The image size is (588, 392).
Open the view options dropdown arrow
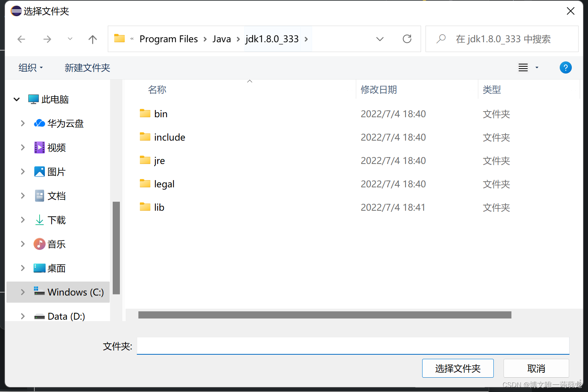click(537, 68)
